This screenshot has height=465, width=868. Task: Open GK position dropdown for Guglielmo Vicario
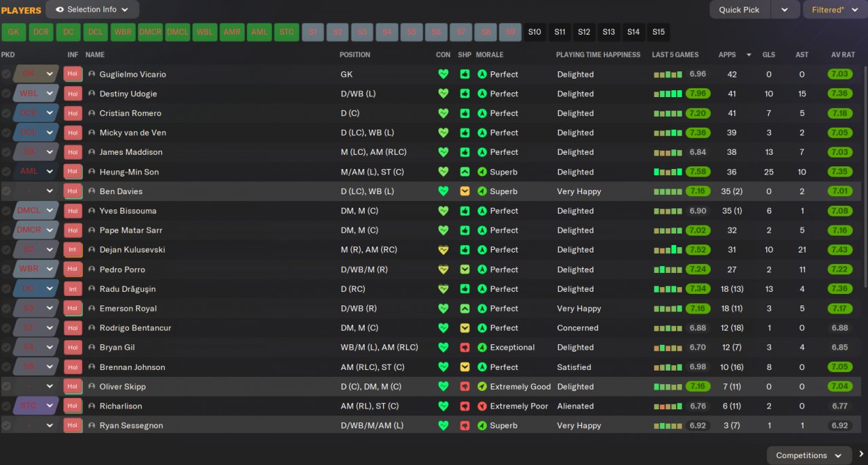point(50,74)
